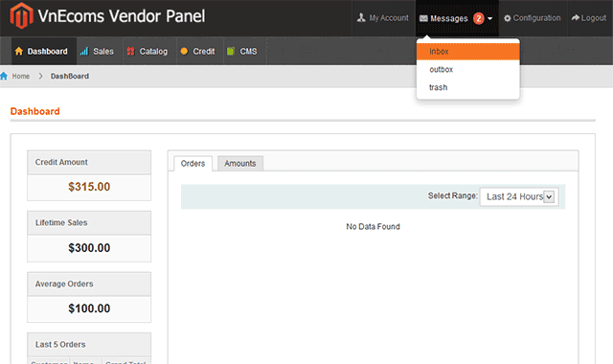Click the Credit Amount header
This screenshot has height=364, width=613.
[89, 162]
